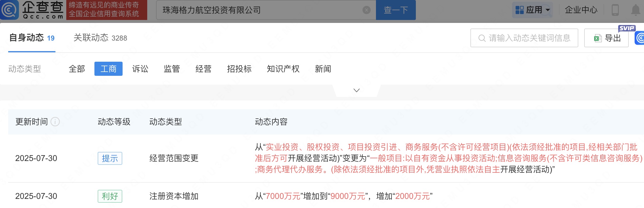Click the 9000万元 amount text
Screen dimensions: 644x208
348,196
